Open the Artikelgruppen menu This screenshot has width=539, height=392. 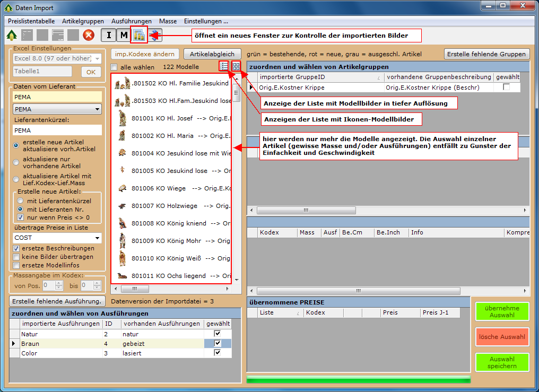point(83,21)
